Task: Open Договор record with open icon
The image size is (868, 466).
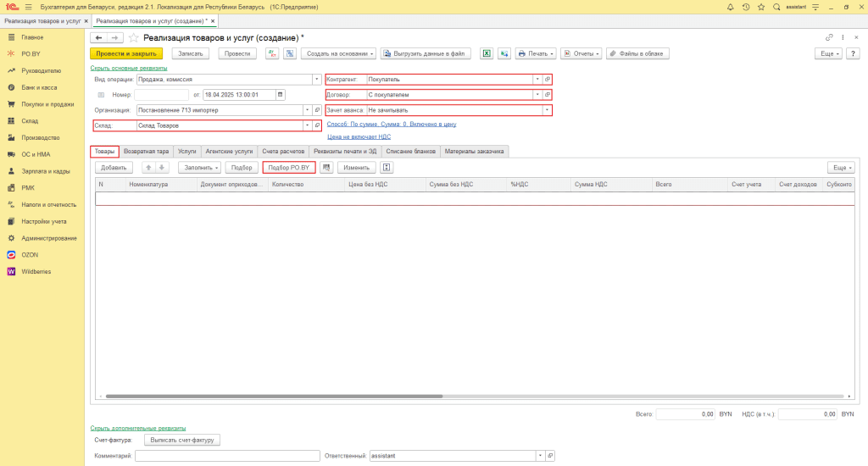Action: 548,95
